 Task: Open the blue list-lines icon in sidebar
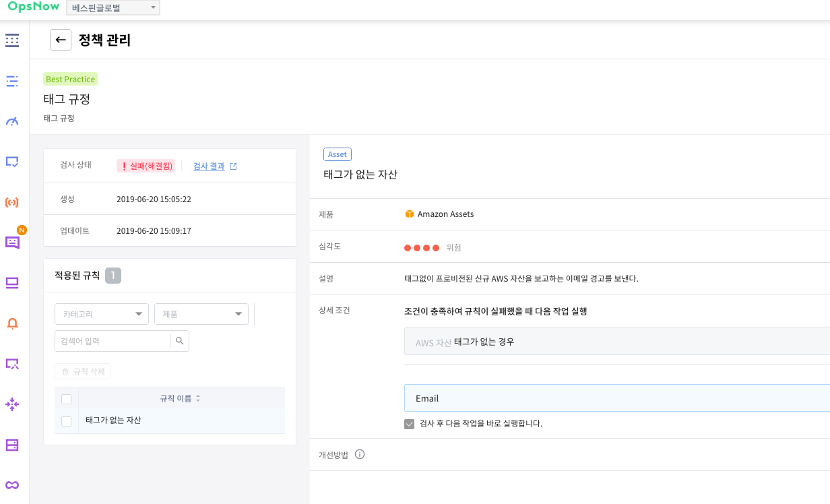pyautogui.click(x=12, y=81)
